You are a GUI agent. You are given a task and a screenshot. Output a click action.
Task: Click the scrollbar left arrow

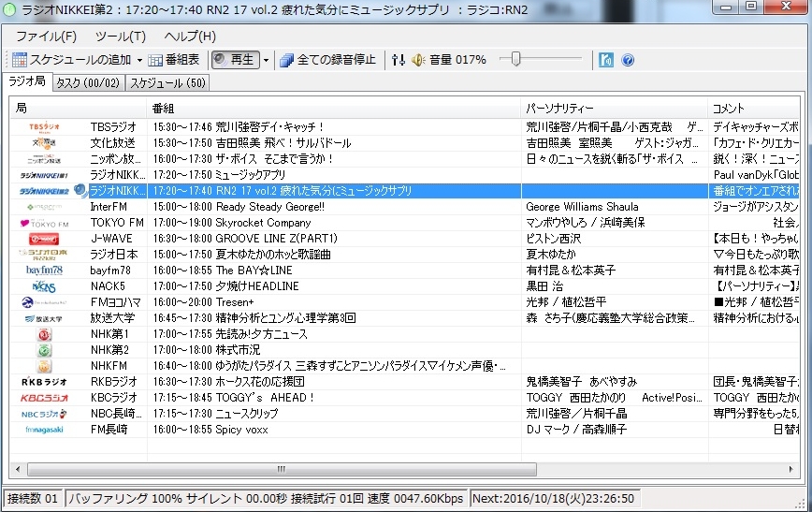click(18, 470)
